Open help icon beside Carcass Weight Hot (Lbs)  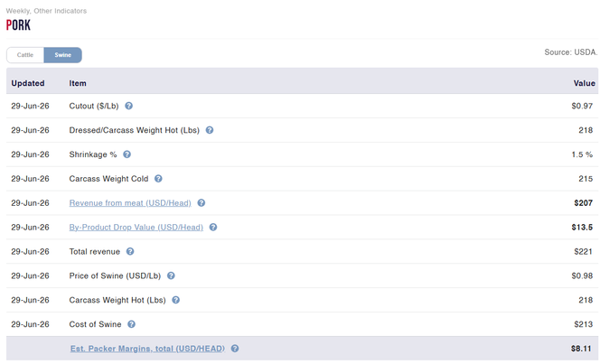(x=175, y=300)
